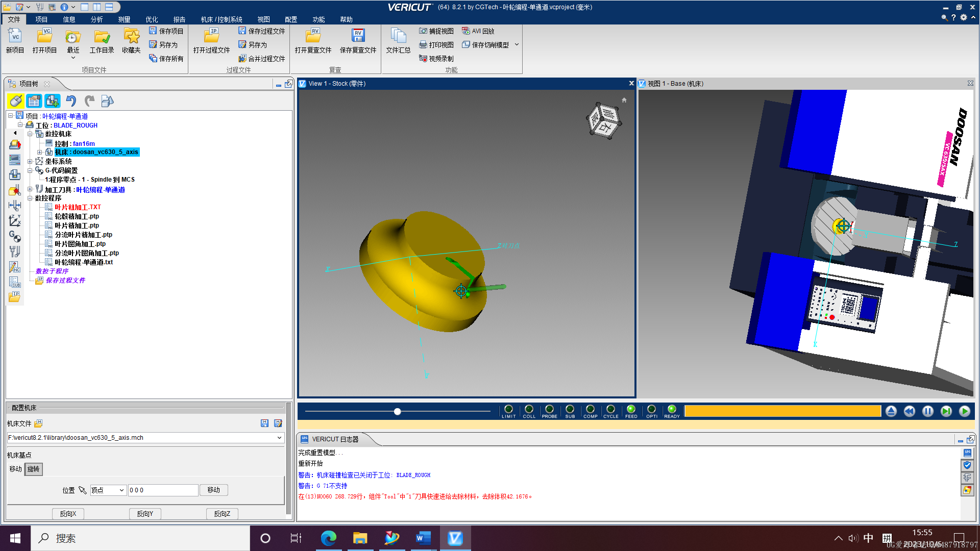Collapse the G-代码偏置 tree node
The image size is (980, 551).
pos(30,170)
